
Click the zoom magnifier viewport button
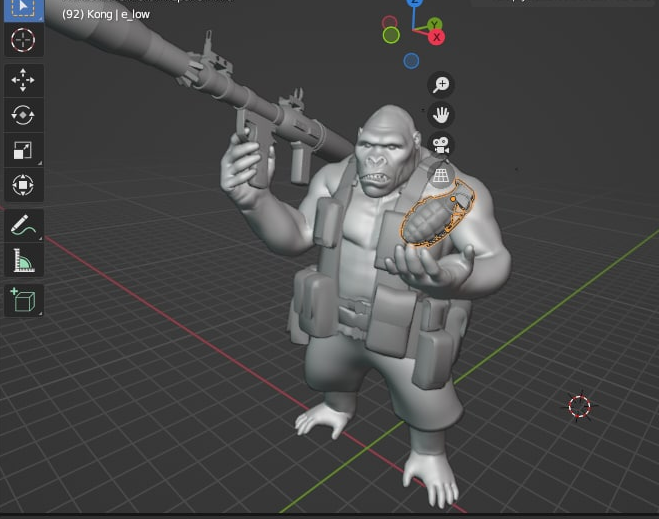point(441,85)
